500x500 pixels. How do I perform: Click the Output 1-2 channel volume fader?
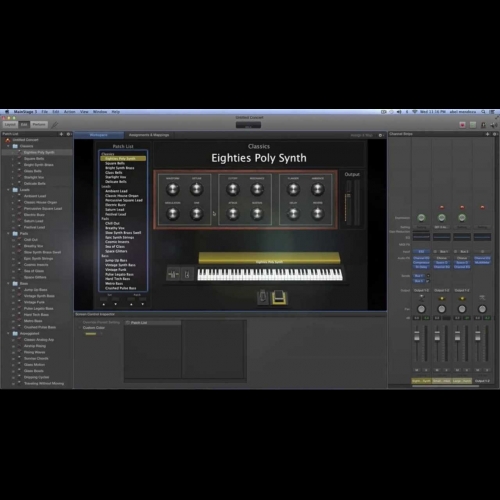(478, 337)
